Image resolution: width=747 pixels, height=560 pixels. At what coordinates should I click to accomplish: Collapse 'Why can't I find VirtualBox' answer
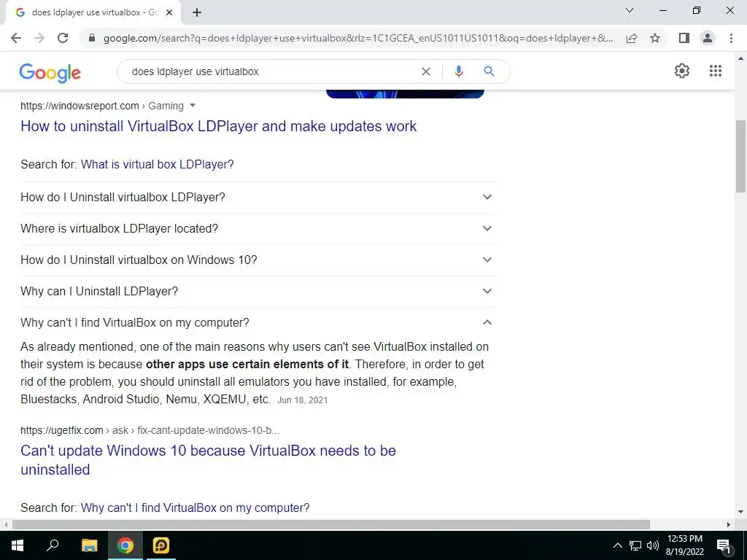click(258, 322)
